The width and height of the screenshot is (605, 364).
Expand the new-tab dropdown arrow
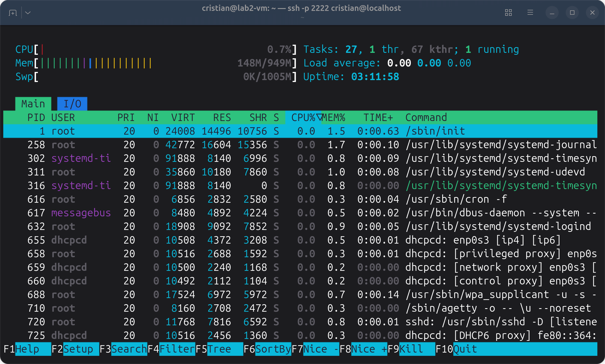(x=28, y=13)
